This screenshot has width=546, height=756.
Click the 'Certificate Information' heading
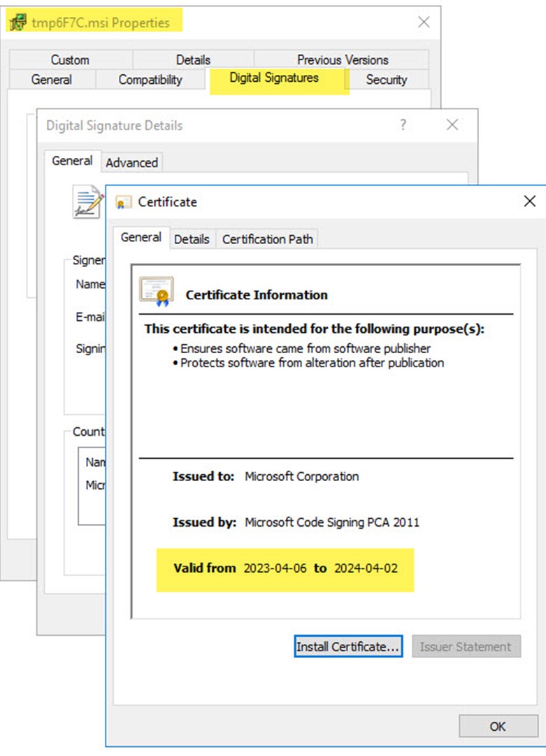(x=257, y=294)
